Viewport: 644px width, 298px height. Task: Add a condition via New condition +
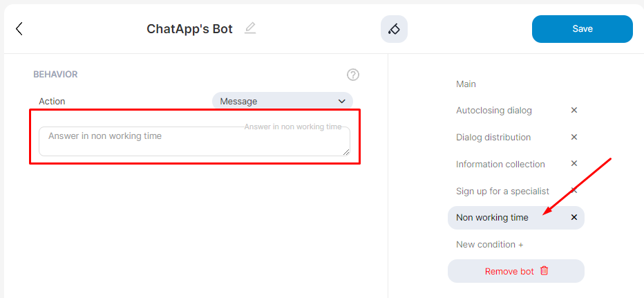[489, 244]
